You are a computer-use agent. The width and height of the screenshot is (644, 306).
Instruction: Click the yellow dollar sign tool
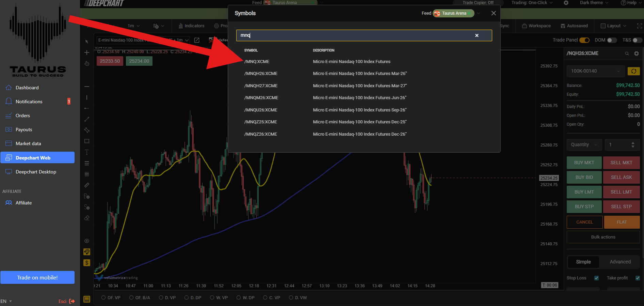pos(87,263)
